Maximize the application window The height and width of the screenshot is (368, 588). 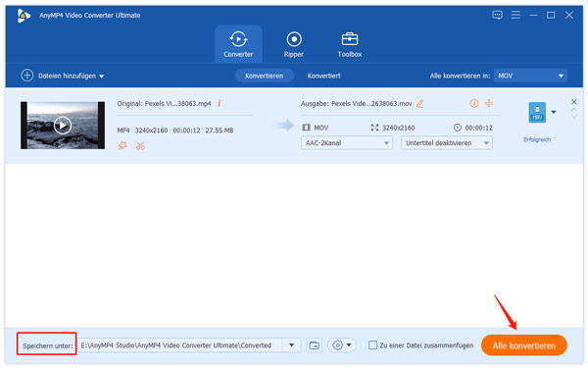point(551,15)
